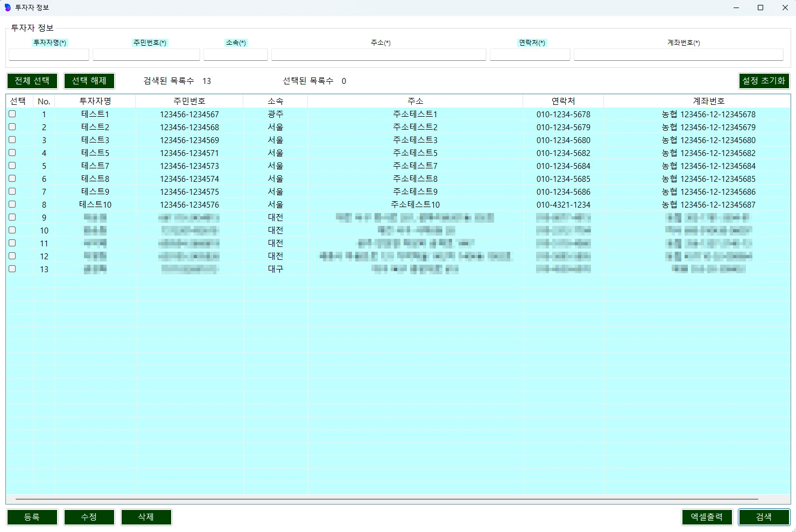This screenshot has width=796, height=532.
Task: Click the 등록 button
Action: [x=32, y=517]
